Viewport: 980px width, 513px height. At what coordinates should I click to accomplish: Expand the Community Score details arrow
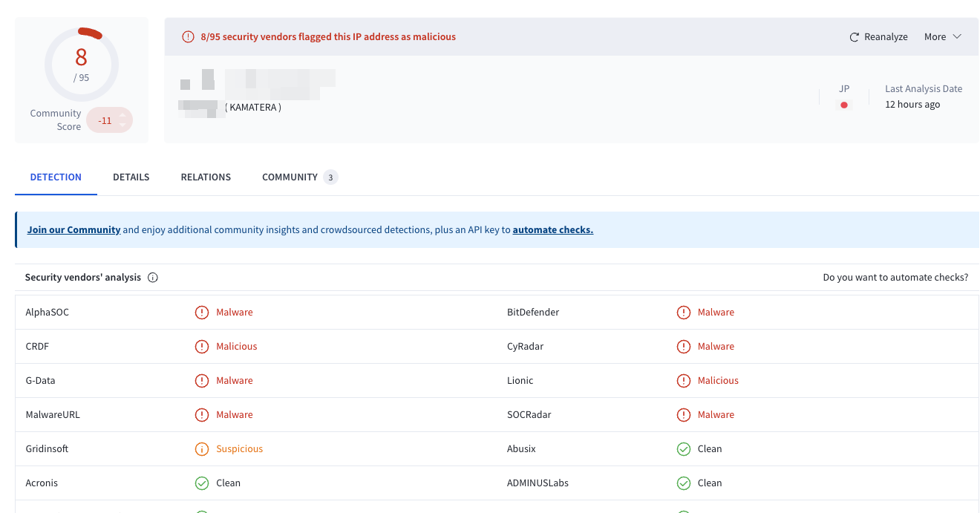[x=123, y=119]
